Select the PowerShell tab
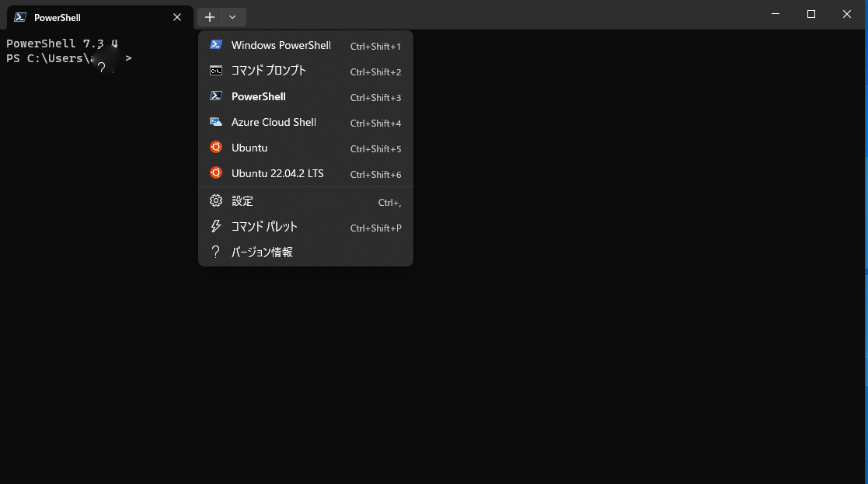 99,18
